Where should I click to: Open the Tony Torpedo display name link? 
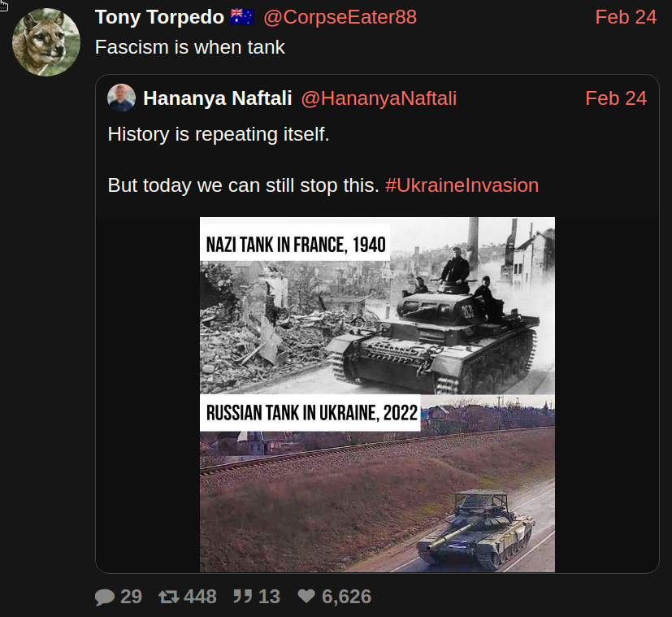[159, 17]
